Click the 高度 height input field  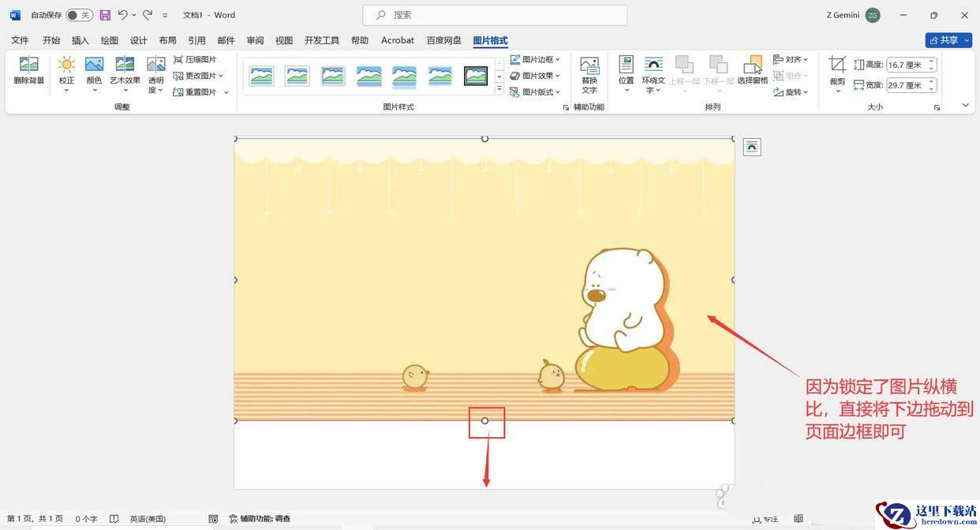click(x=907, y=65)
